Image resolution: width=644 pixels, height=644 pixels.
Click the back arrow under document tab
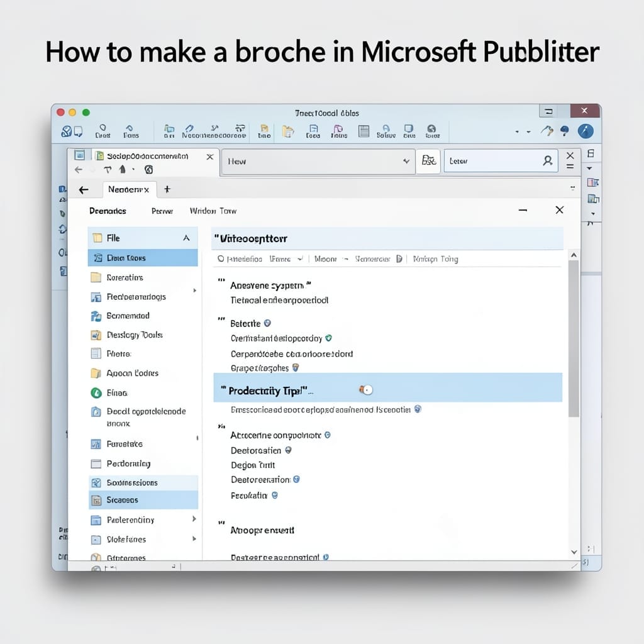(x=79, y=170)
